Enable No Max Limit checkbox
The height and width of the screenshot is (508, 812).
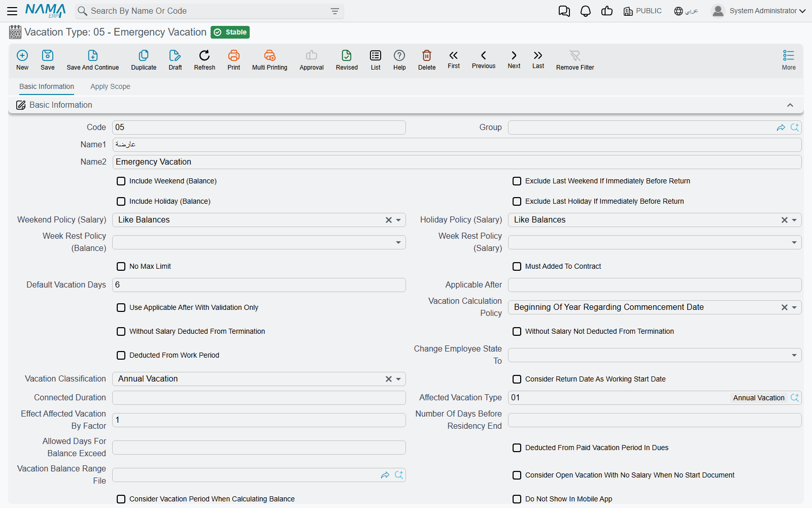[x=121, y=266]
